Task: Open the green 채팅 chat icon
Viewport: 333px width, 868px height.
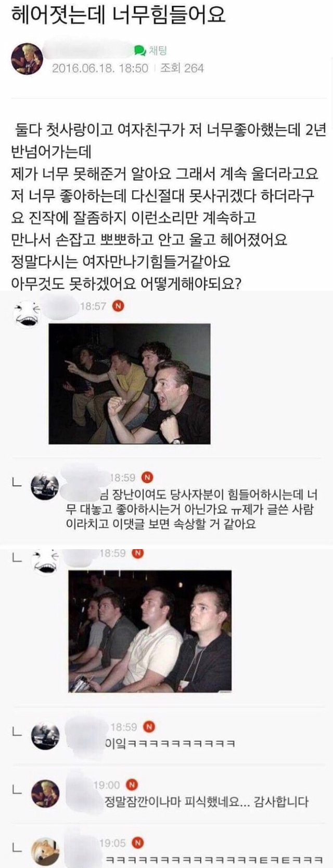Action: coord(140,51)
